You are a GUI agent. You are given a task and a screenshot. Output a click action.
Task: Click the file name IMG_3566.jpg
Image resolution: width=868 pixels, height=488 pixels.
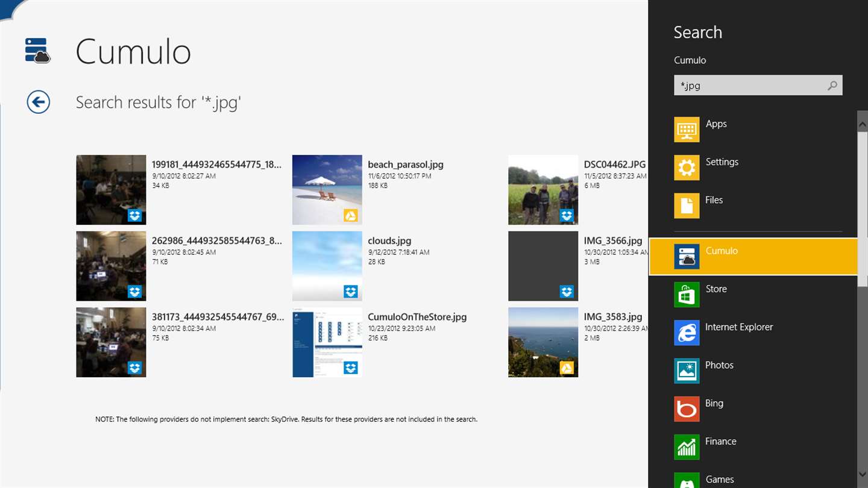(x=613, y=240)
